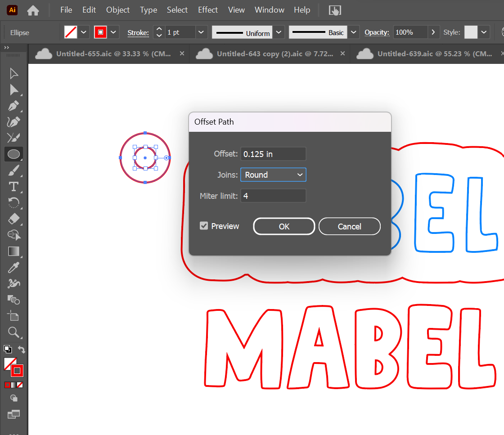
Task: Click the Offset value field
Action: (273, 154)
